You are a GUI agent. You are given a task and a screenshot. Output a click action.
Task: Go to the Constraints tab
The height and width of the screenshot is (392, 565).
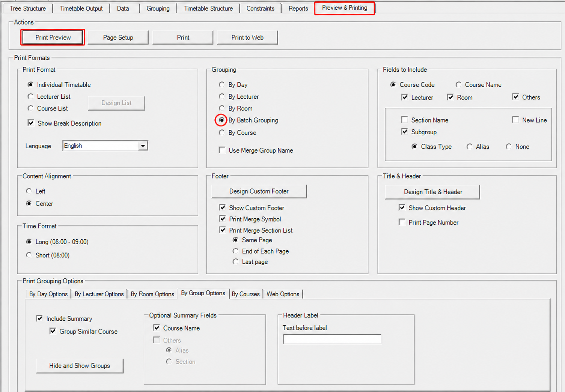click(x=261, y=8)
